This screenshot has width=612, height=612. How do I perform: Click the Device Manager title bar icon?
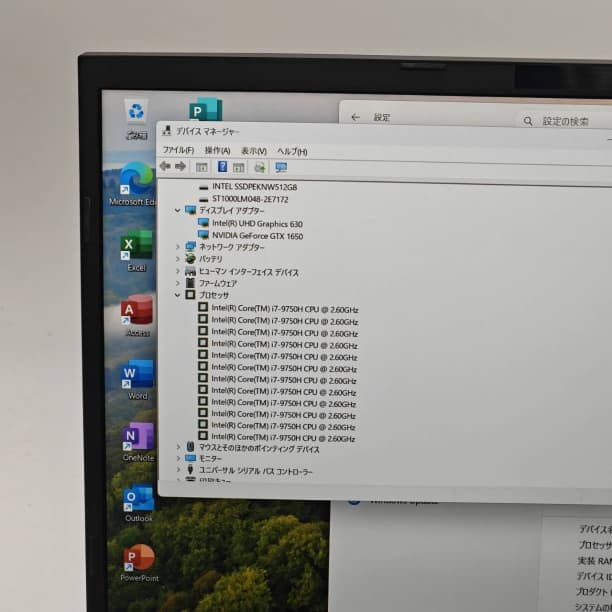(x=167, y=131)
